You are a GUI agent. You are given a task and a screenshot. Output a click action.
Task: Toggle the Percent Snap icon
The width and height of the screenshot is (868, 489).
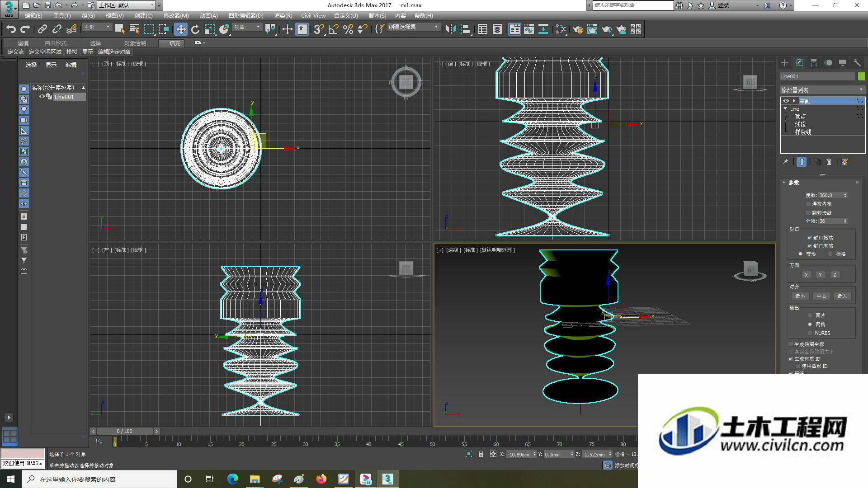[348, 29]
